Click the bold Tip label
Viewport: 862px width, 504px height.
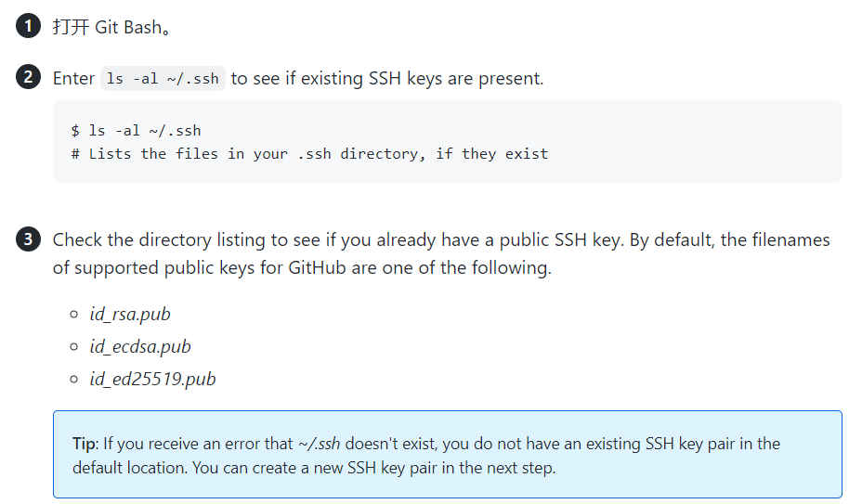point(85,444)
